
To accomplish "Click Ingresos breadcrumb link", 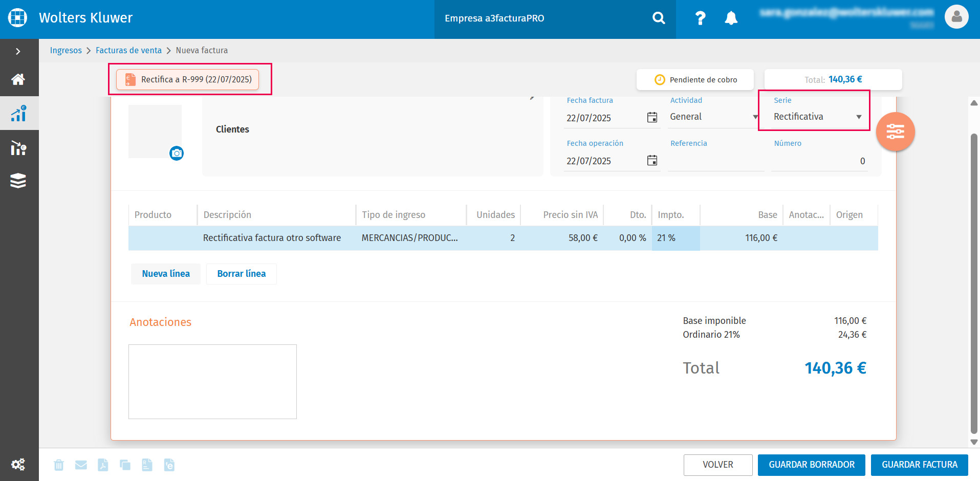I will [66, 50].
